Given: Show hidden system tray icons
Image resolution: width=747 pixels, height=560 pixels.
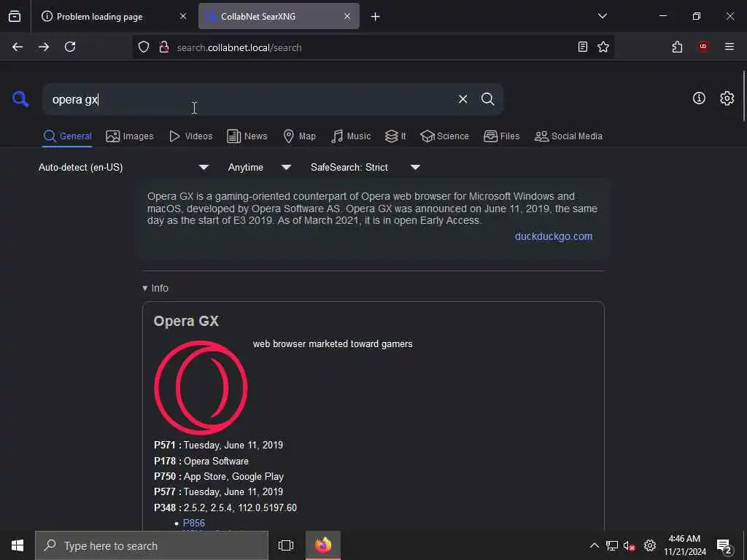Looking at the screenshot, I should coord(594,545).
